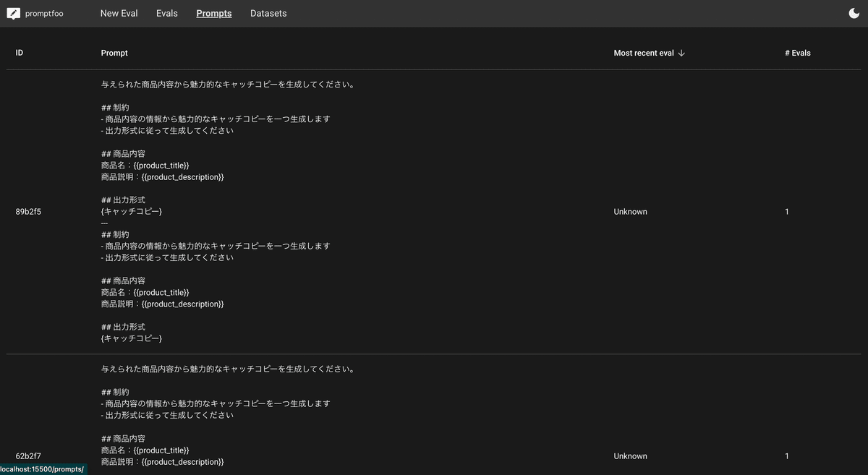Image resolution: width=868 pixels, height=475 pixels.
Task: Sort prompts by the # Evals column
Action: click(797, 52)
